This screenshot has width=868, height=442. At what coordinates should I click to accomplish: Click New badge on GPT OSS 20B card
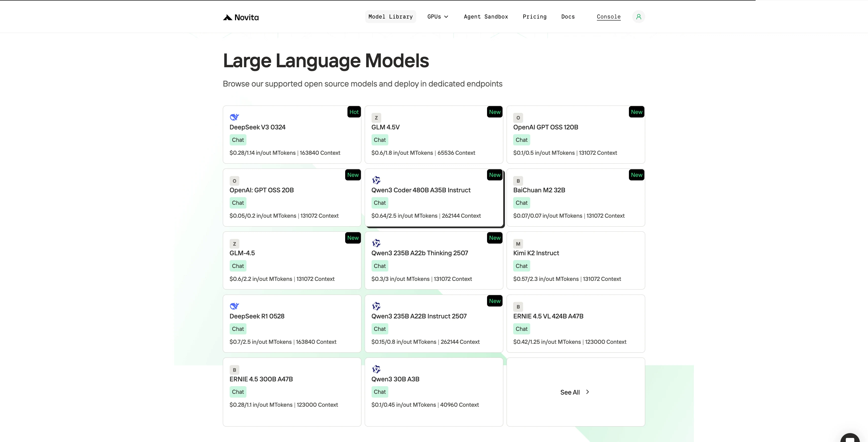pyautogui.click(x=353, y=175)
